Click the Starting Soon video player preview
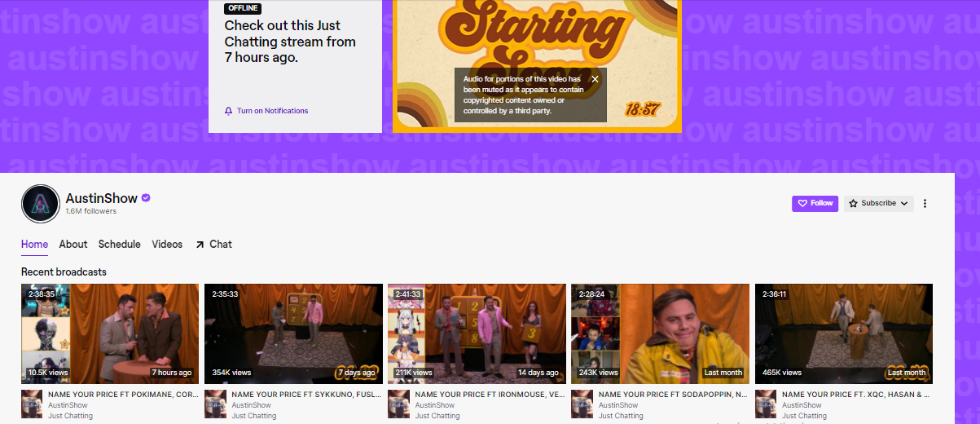This screenshot has width=980, height=424. point(537,65)
